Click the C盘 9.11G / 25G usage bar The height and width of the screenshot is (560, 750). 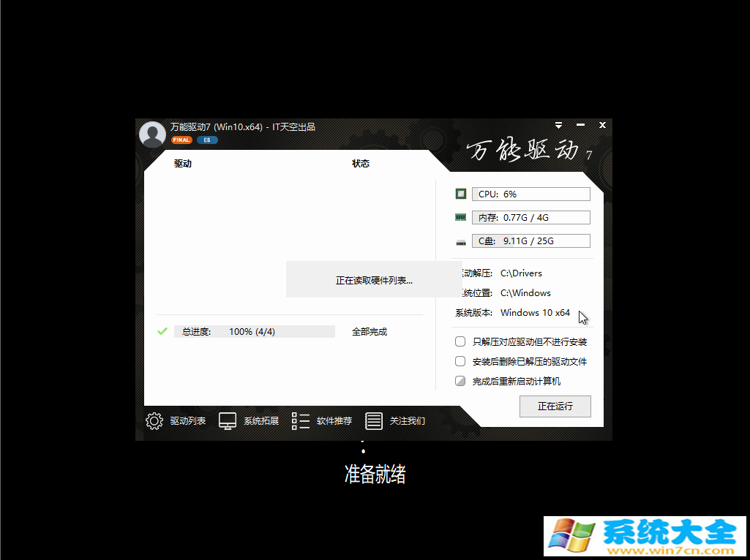(531, 241)
